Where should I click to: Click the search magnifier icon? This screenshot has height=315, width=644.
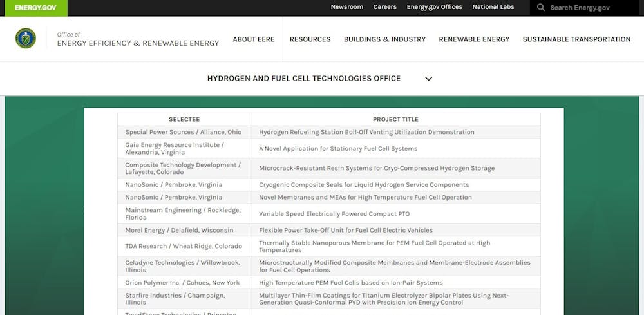541,7
